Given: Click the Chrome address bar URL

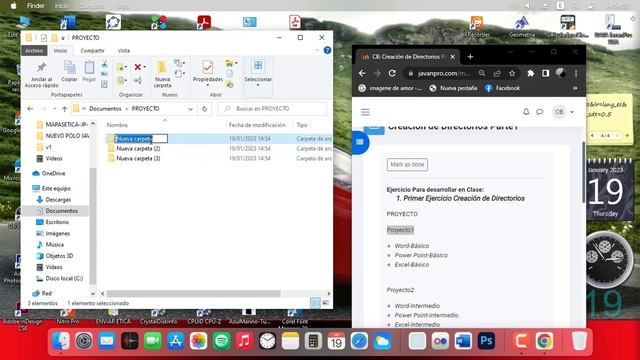Looking at the screenshot, I should [x=444, y=73].
